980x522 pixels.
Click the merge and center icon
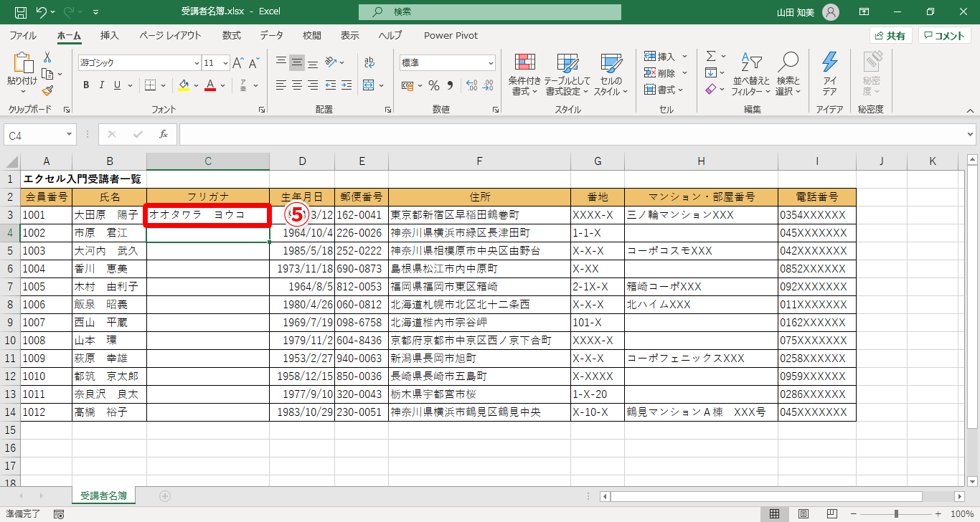coord(369,85)
